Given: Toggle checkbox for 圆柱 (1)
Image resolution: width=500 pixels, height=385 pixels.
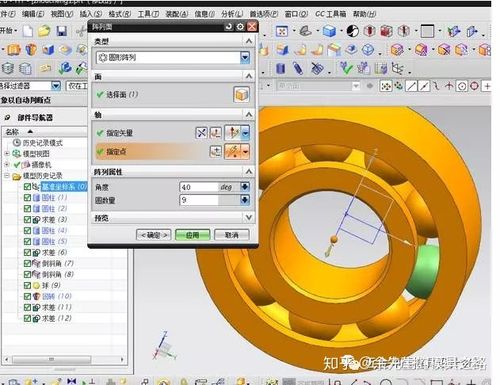Looking at the screenshot, I should point(27,198).
